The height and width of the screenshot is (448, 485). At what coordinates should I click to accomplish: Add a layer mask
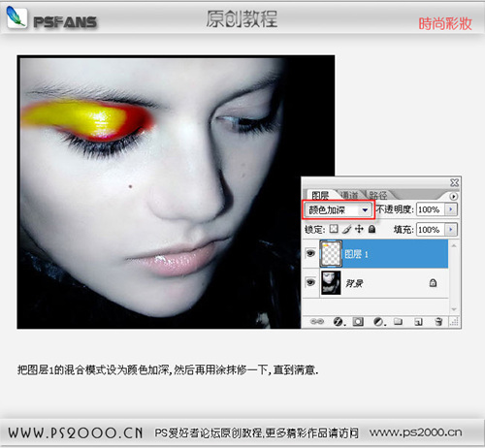click(358, 322)
